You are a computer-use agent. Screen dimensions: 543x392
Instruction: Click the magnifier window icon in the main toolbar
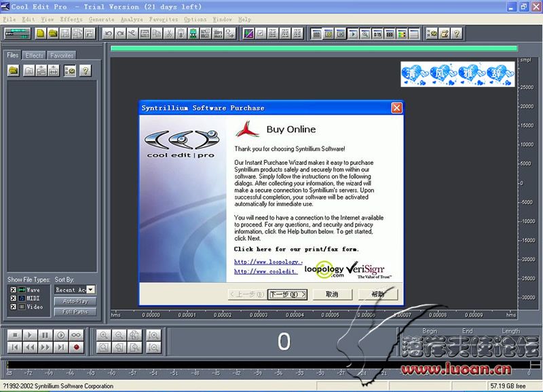point(365,34)
